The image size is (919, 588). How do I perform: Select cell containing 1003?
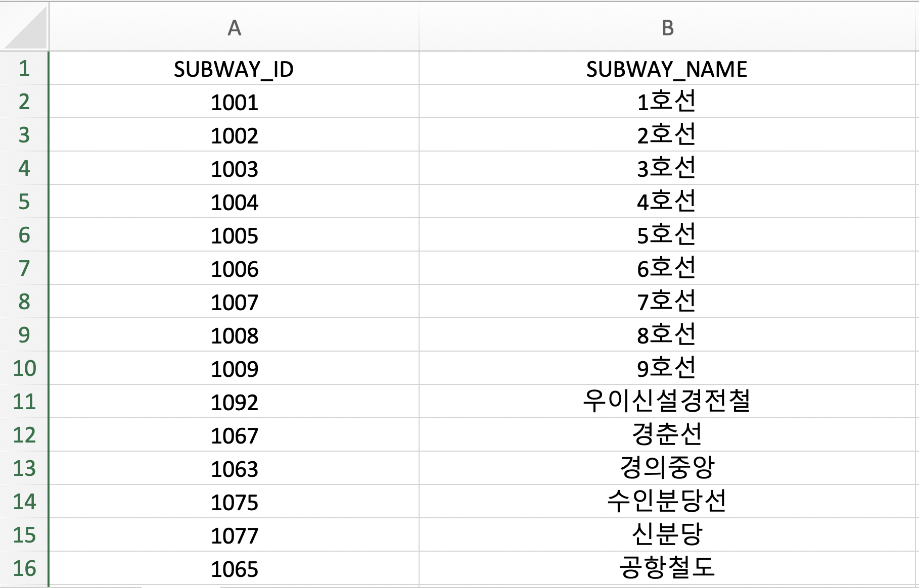point(234,168)
